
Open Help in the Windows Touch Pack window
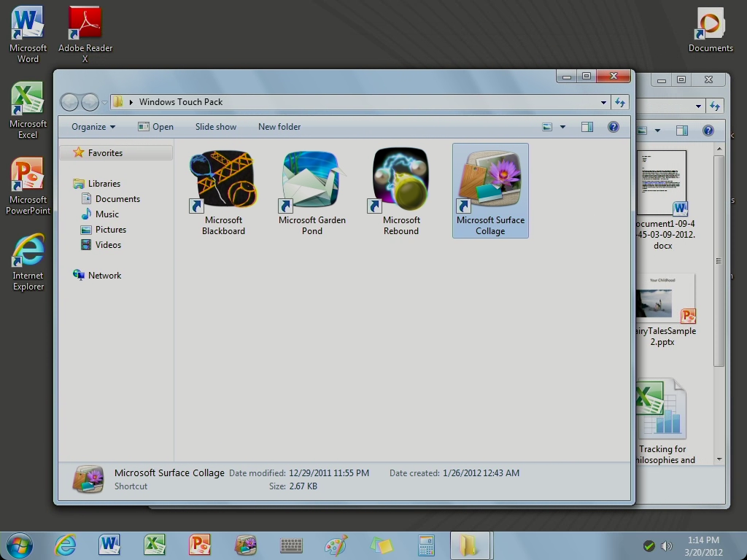[613, 127]
